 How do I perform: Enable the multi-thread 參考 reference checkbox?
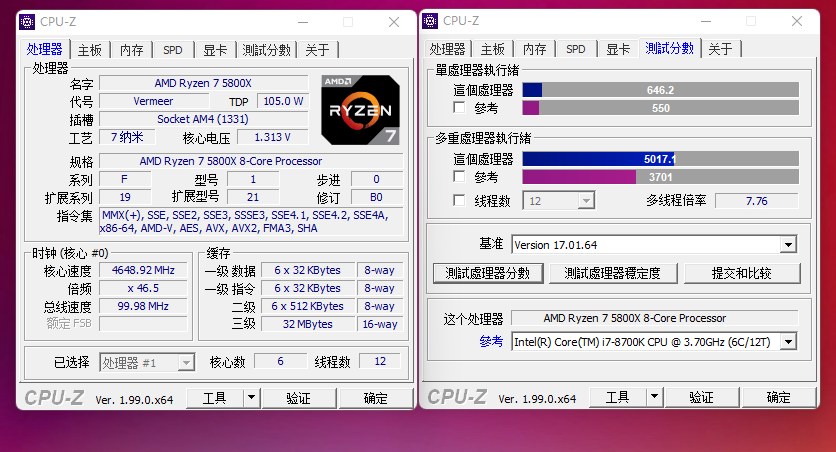click(x=459, y=176)
